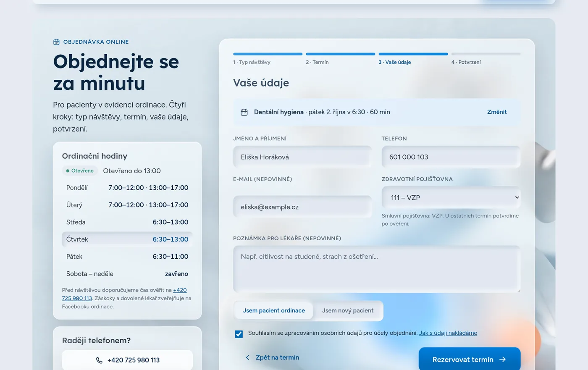Focus the Jméno a příjmení field
This screenshot has width=588, height=370.
(302, 157)
